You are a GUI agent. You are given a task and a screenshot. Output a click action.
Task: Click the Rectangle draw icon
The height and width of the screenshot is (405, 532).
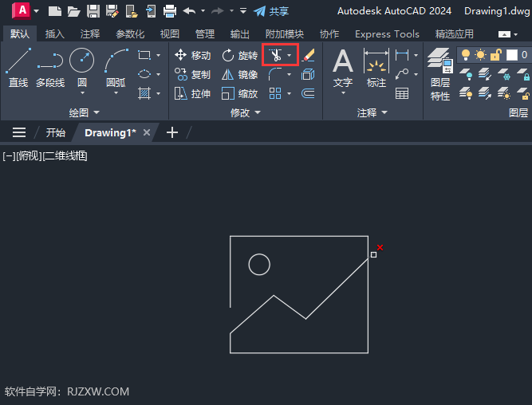(x=144, y=55)
